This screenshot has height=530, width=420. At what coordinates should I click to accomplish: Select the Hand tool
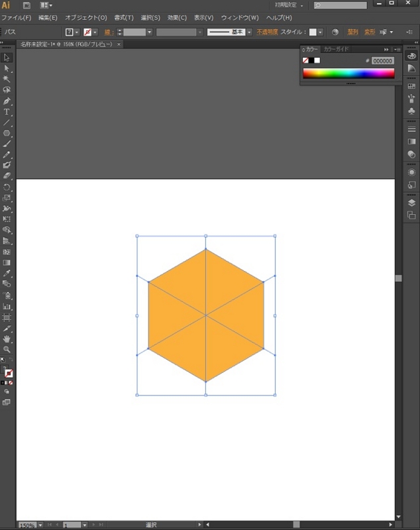7,339
